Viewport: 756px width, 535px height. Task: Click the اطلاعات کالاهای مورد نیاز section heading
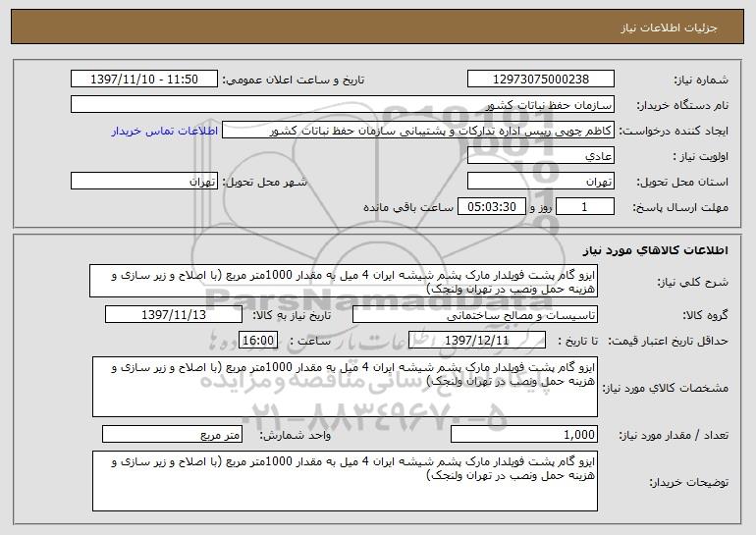(655, 250)
